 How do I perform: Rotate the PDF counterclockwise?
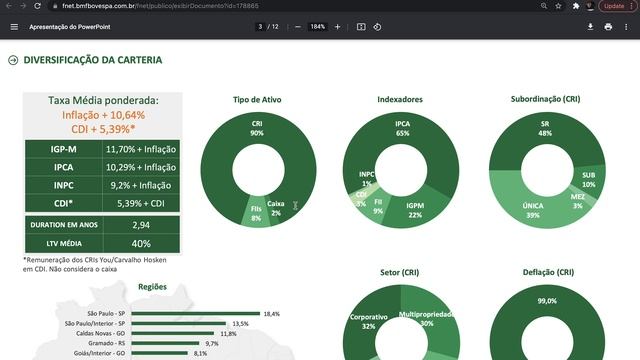pos(377,27)
